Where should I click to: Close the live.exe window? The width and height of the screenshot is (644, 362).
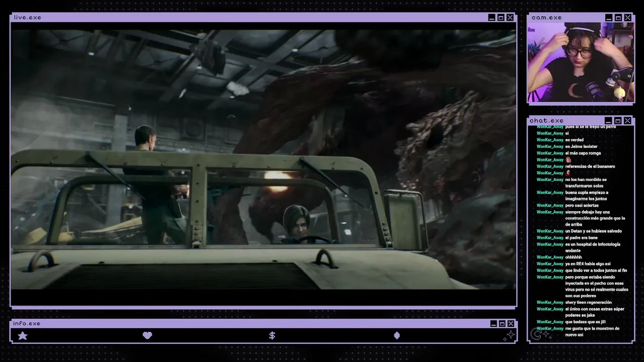point(510,18)
